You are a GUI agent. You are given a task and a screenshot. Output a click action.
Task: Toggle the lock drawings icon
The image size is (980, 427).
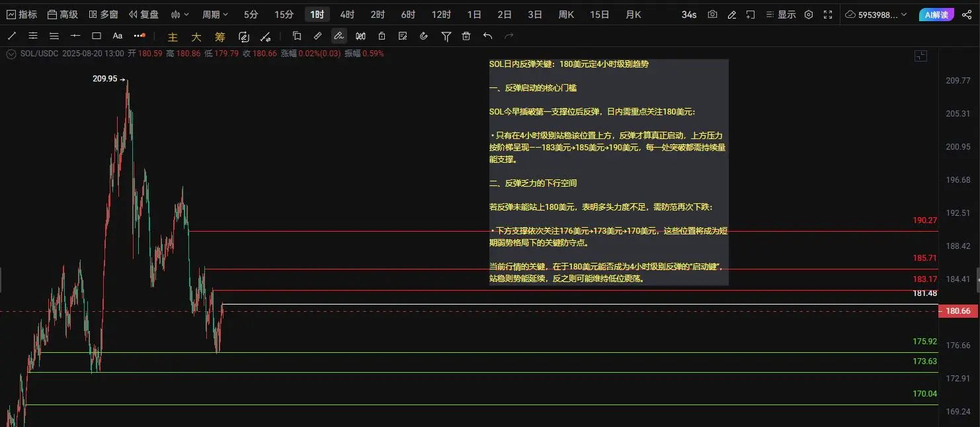click(x=382, y=36)
